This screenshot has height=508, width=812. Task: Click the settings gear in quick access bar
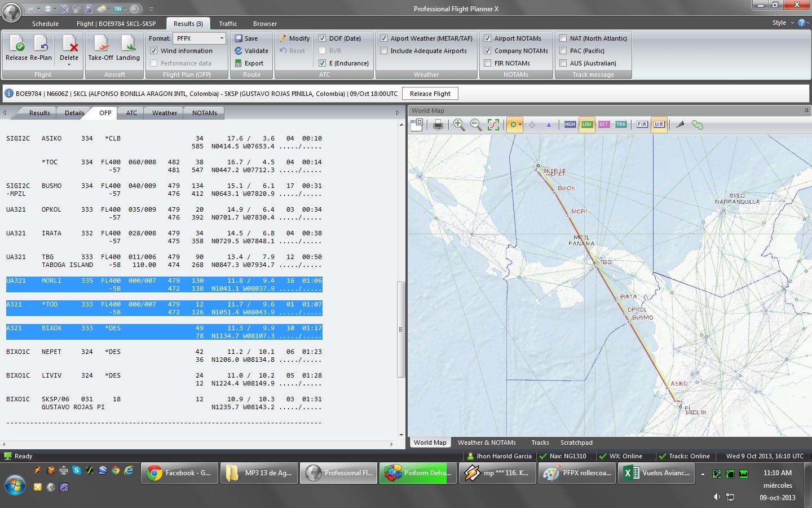point(134,9)
